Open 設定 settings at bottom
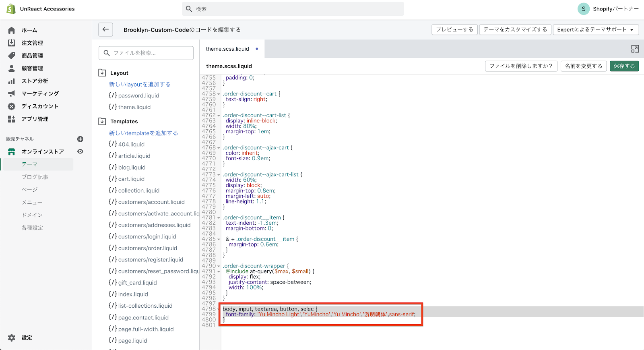 27,338
